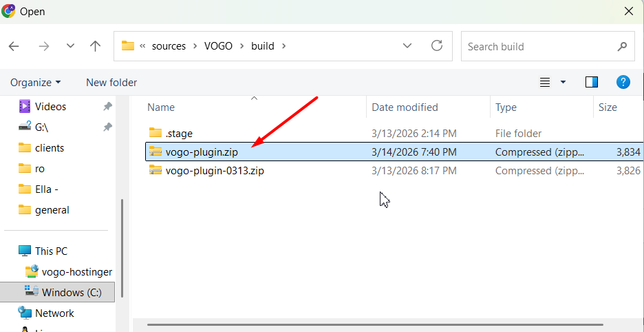Click date 3/13/2026 8:17 PM

(x=414, y=170)
